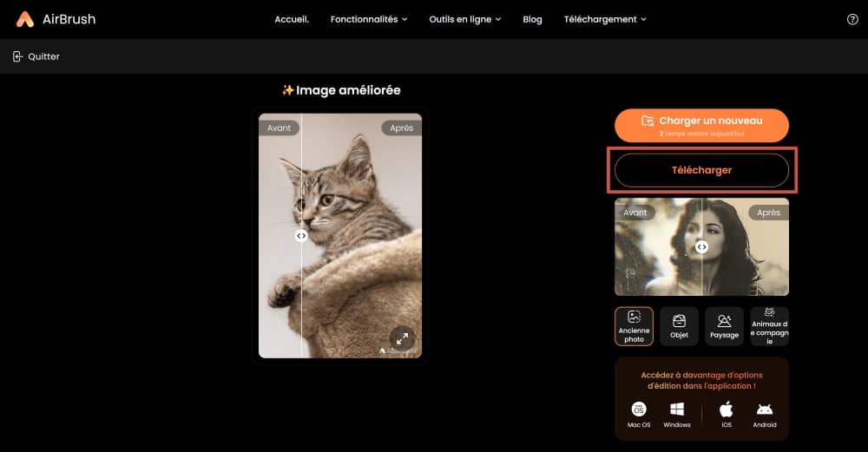
Task: Expand the cat image to fullscreen
Action: (401, 339)
